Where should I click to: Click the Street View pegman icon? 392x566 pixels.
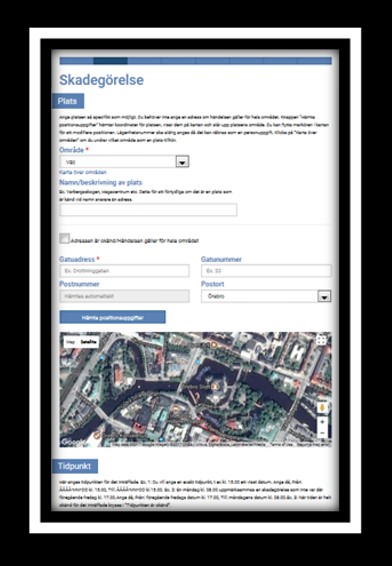(x=322, y=408)
